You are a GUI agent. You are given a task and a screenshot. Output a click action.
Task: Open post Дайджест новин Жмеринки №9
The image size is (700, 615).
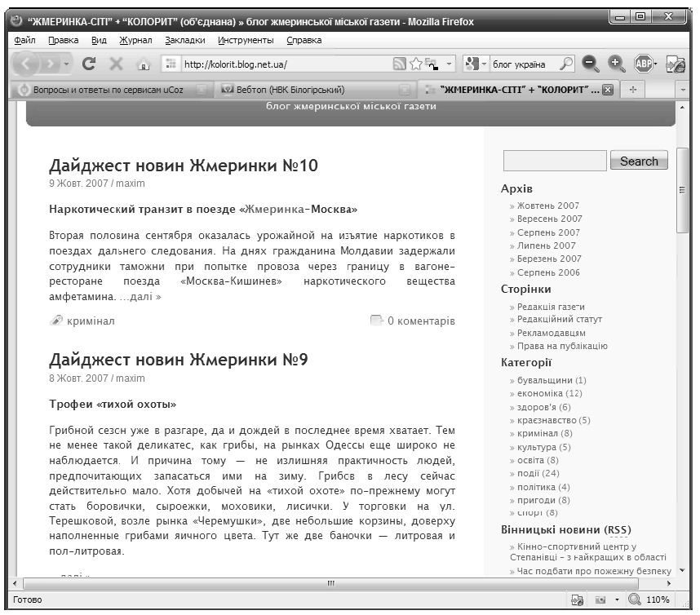coord(179,360)
